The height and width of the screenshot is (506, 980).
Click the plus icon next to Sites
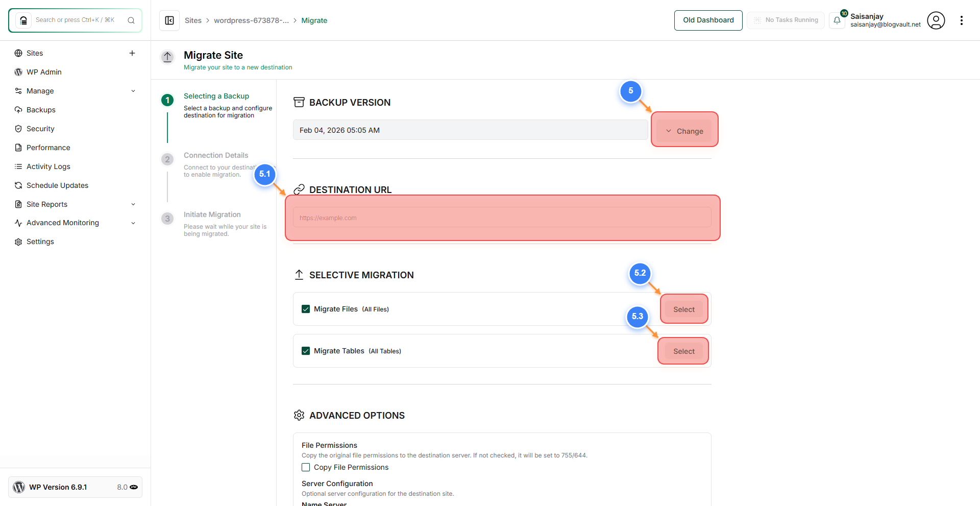(132, 53)
